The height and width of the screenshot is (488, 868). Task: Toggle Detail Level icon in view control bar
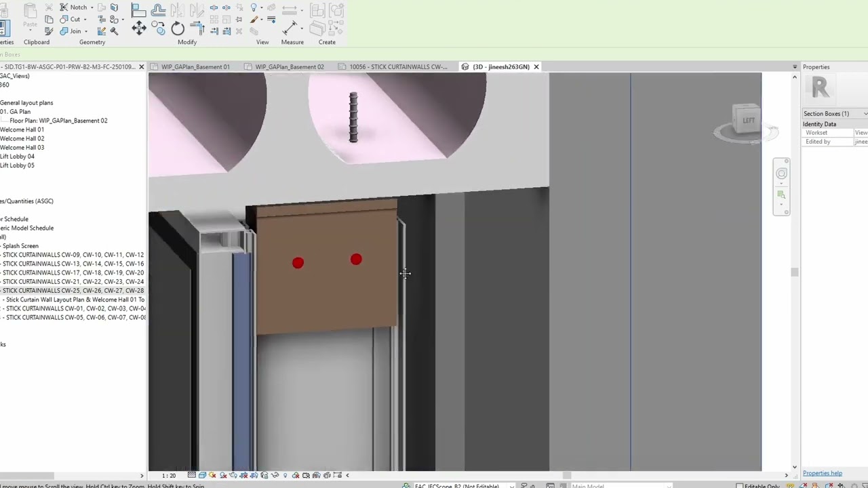(x=192, y=475)
